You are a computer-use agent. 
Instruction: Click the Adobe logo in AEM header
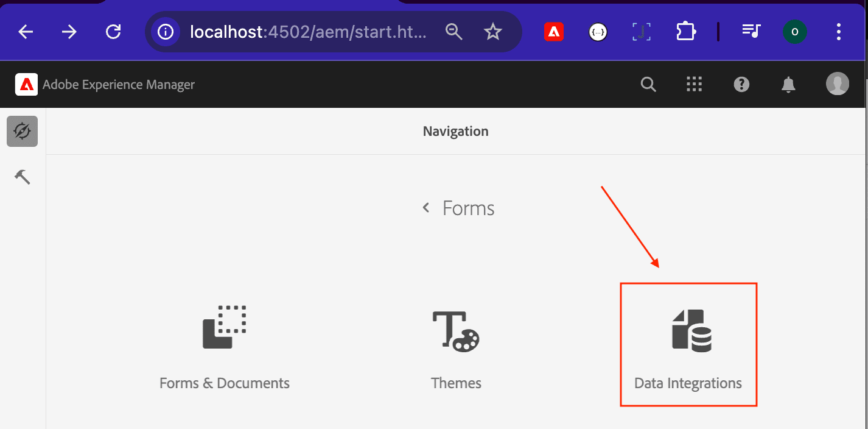(x=26, y=85)
